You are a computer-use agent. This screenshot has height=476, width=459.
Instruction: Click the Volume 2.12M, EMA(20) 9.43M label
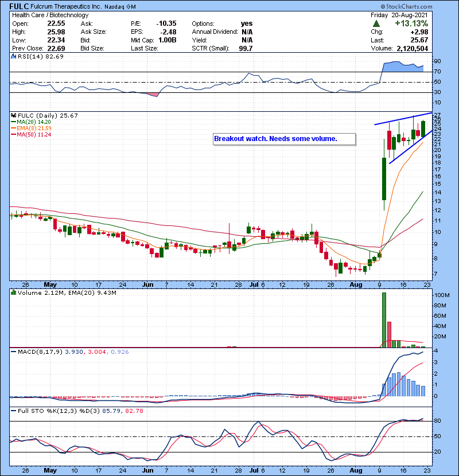pos(67,292)
